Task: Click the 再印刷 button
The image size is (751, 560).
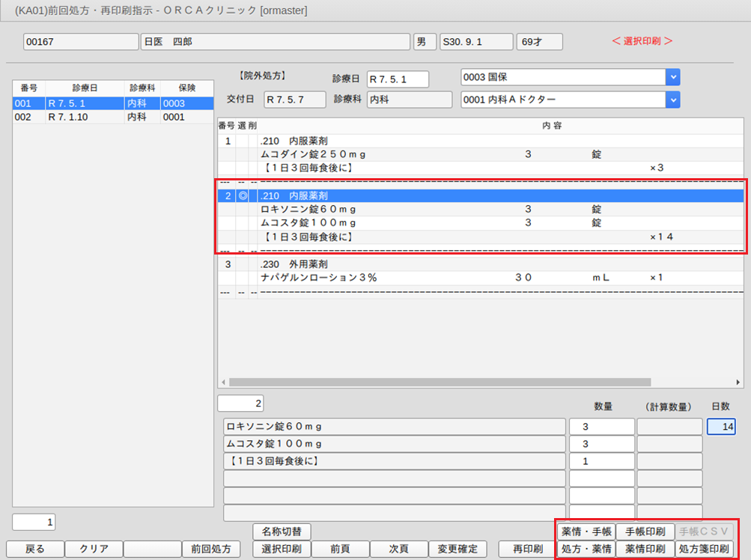Action: pos(526,549)
